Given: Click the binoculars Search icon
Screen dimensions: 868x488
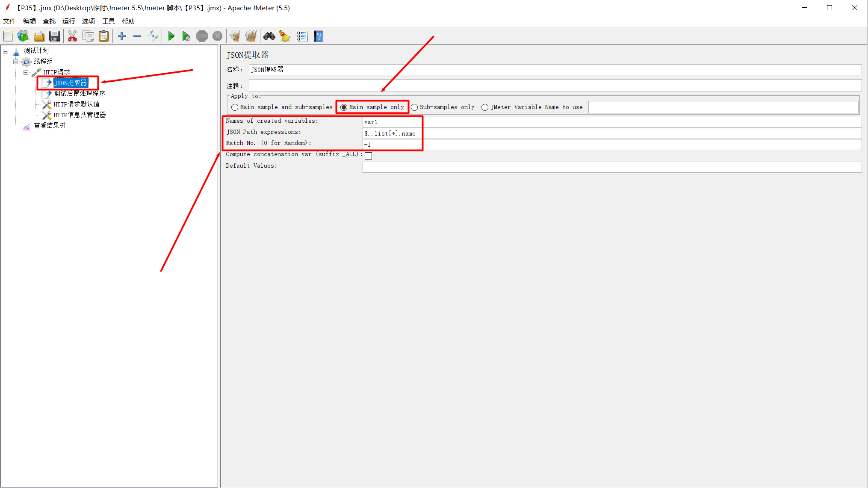Looking at the screenshot, I should [x=269, y=36].
